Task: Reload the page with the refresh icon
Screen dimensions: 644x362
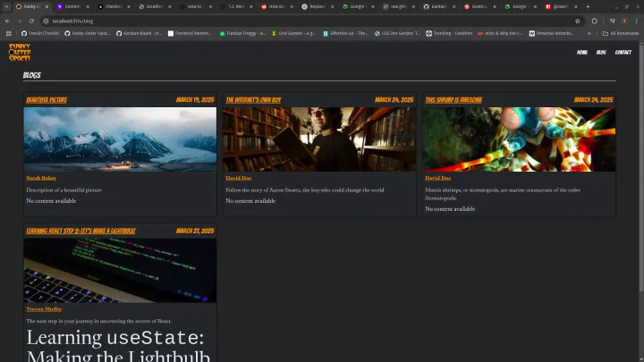Action: coord(31,21)
